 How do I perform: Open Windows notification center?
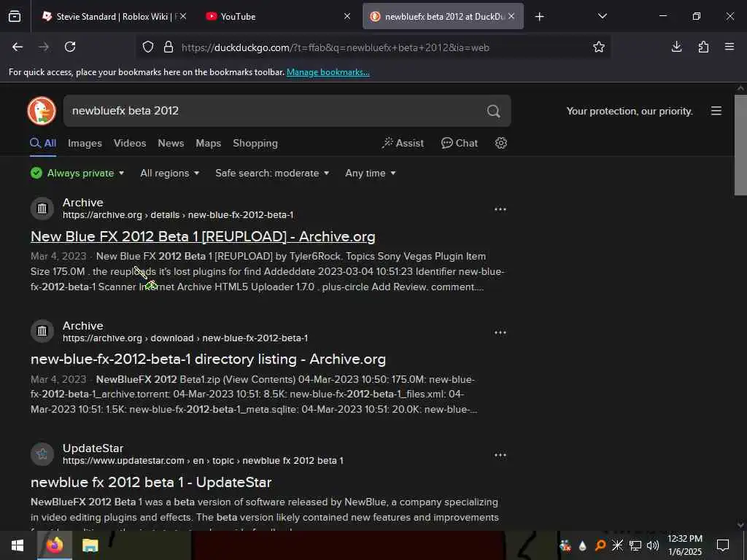[723, 545]
